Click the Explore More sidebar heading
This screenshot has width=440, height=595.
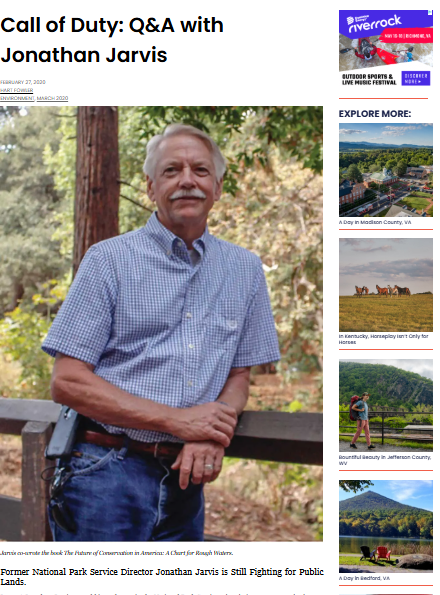[x=375, y=114]
